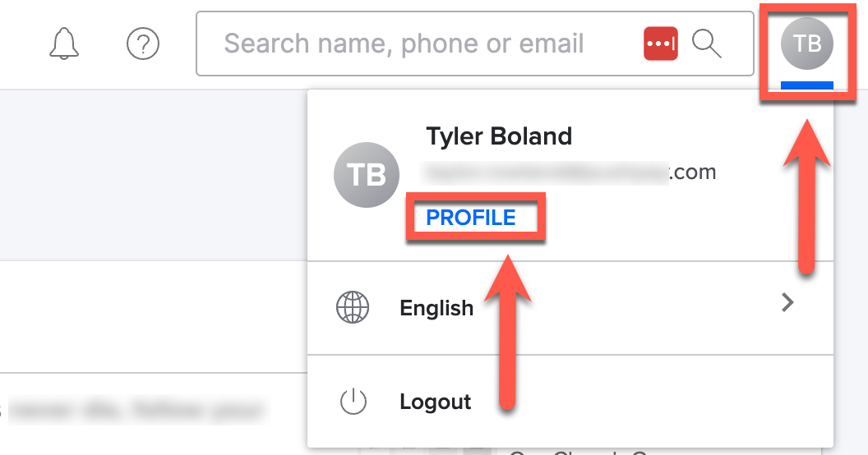This screenshot has width=868, height=455.
Task: Click the empty gray panel left of dropdown
Action: point(154,175)
